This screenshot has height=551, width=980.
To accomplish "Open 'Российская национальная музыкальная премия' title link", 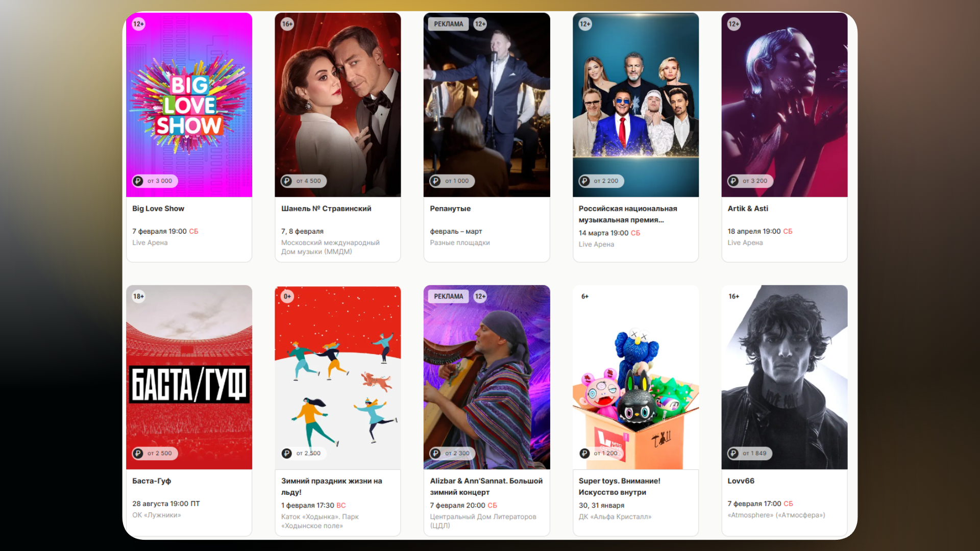I will click(x=628, y=214).
